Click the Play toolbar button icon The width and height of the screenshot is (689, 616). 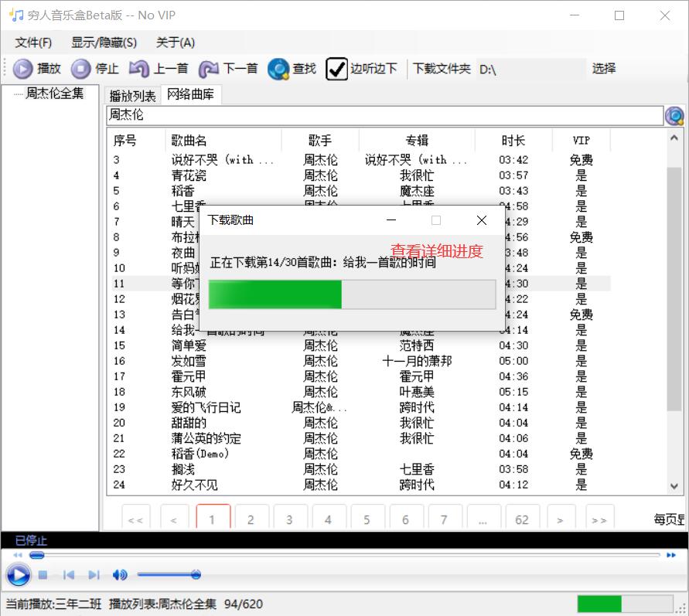[23, 69]
